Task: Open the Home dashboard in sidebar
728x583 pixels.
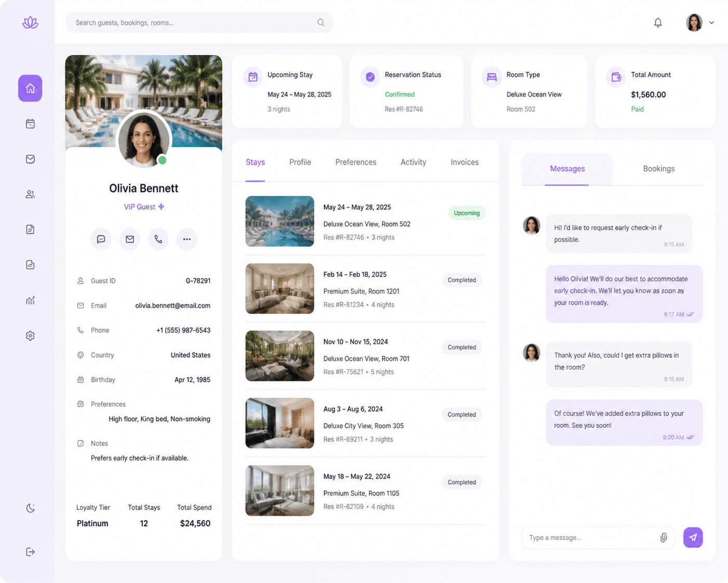Action: pyautogui.click(x=30, y=88)
